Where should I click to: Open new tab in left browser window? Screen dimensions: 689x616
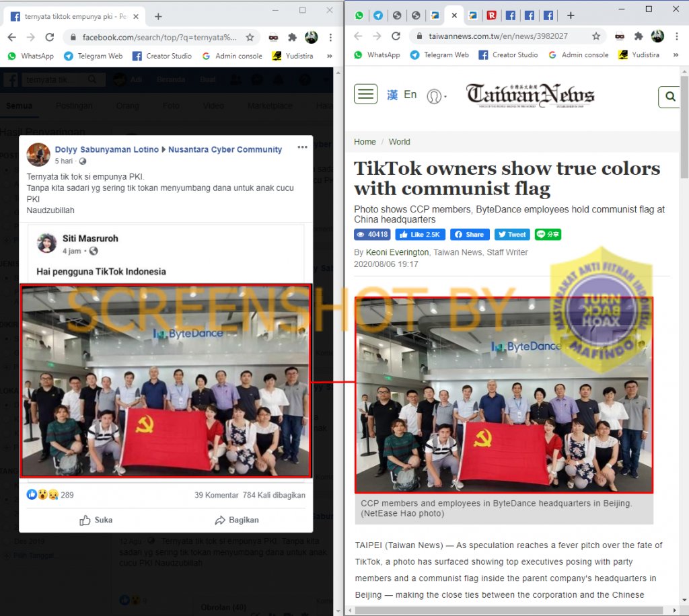click(158, 17)
